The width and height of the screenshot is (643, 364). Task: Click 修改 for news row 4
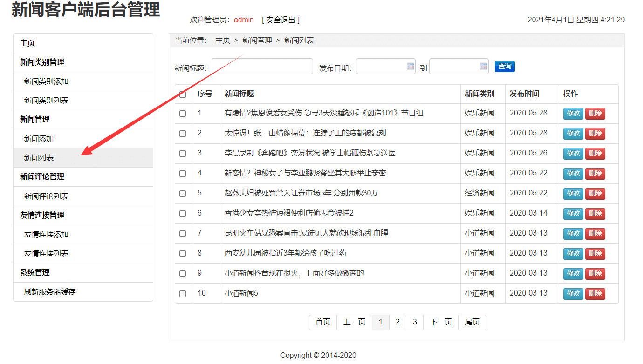pos(573,174)
